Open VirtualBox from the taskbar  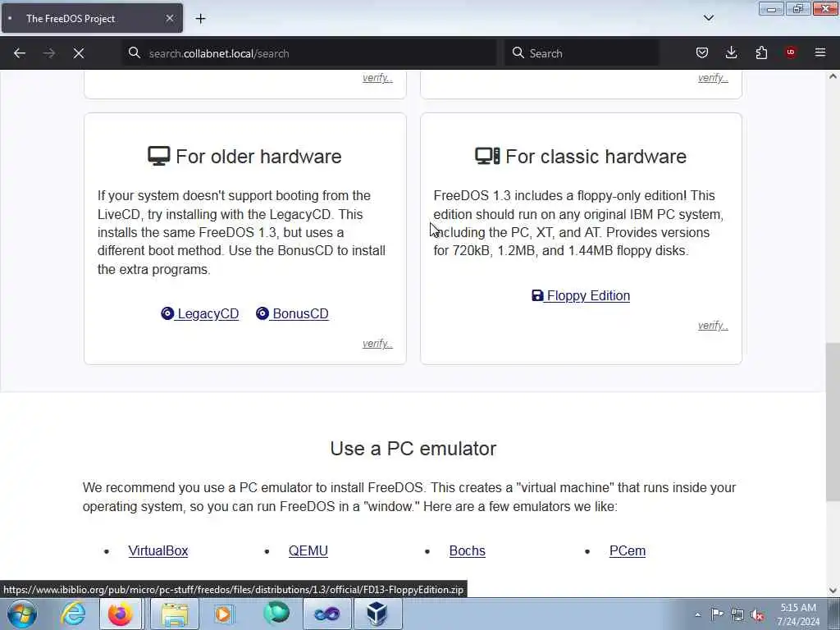click(x=377, y=614)
